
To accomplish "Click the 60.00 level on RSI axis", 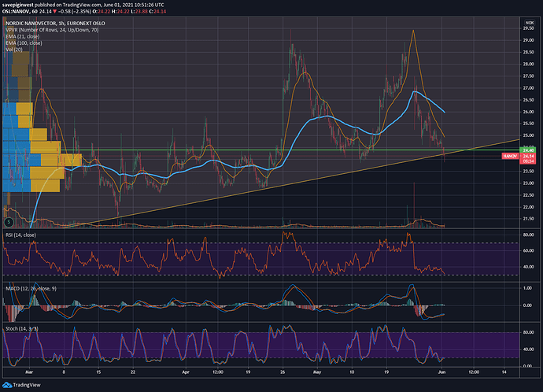I will (529, 251).
